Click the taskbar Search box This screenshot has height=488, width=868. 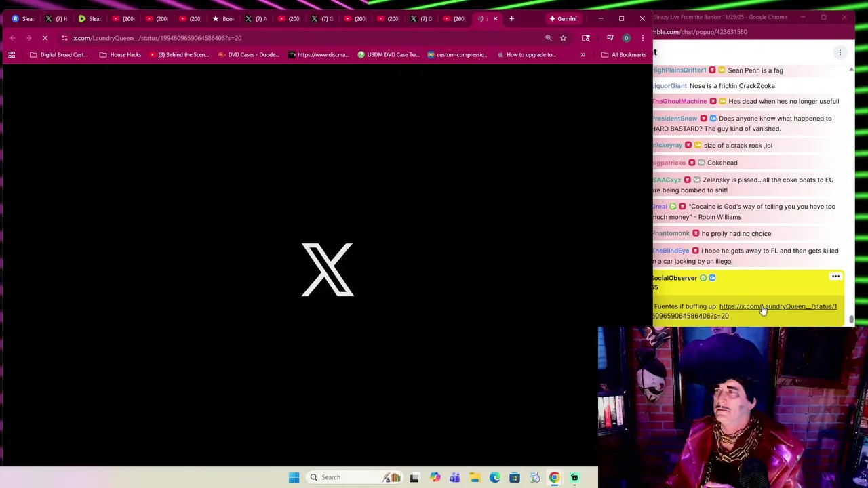(356, 477)
